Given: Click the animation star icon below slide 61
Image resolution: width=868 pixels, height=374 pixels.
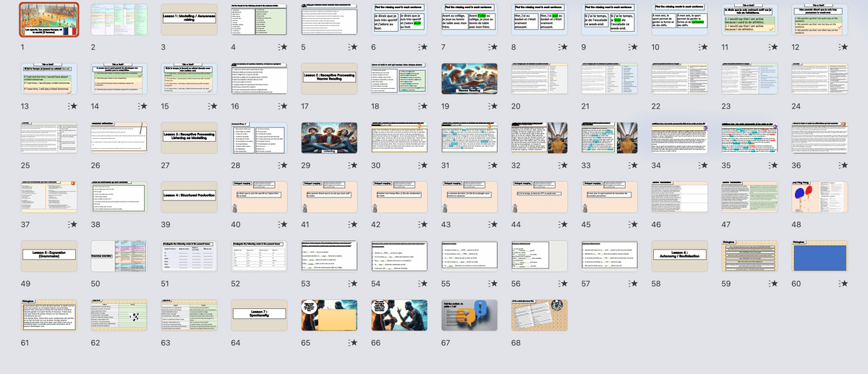Looking at the screenshot, I should tap(72, 343).
